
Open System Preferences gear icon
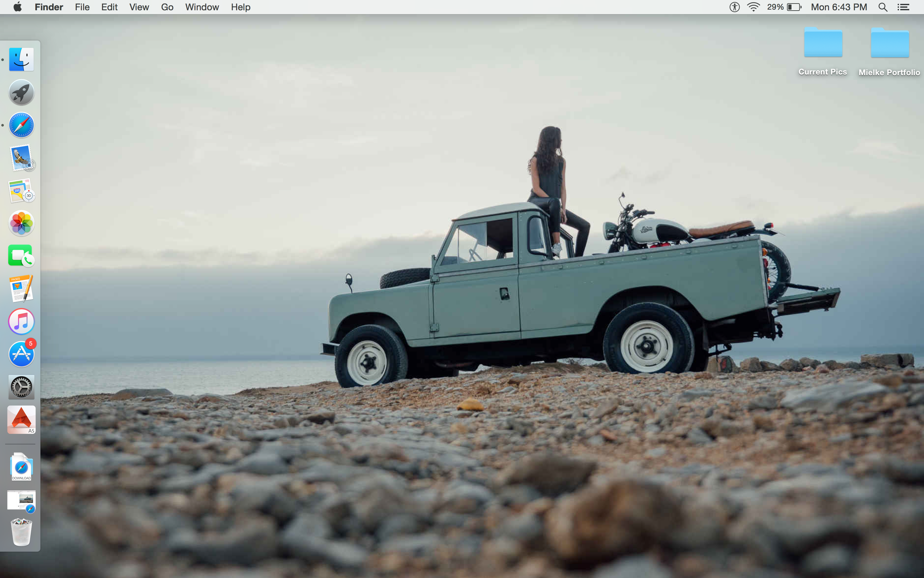pos(21,387)
